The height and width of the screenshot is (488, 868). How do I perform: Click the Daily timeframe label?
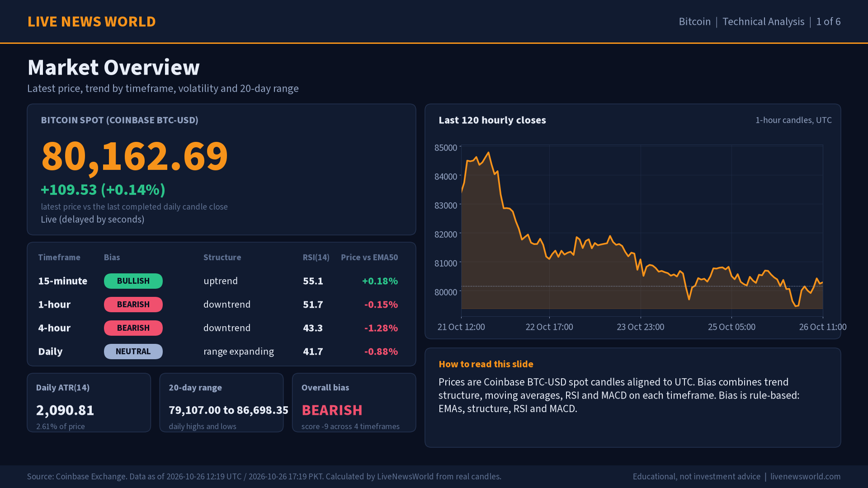50,352
